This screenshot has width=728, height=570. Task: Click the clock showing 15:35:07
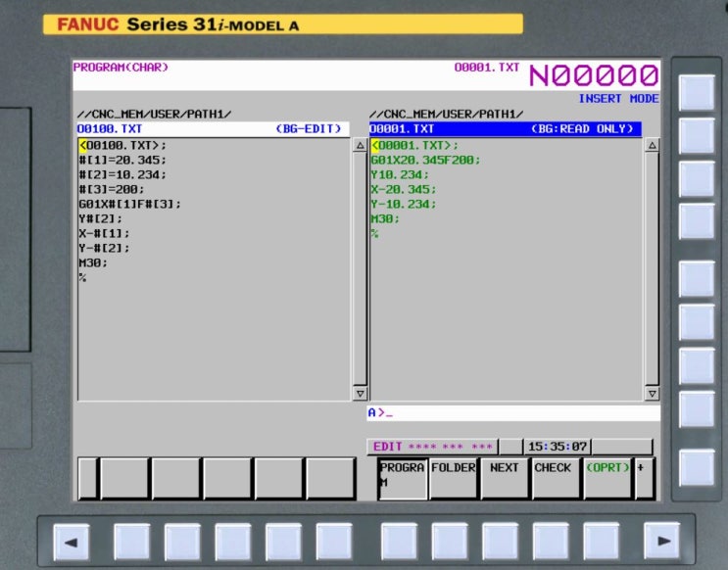[558, 447]
